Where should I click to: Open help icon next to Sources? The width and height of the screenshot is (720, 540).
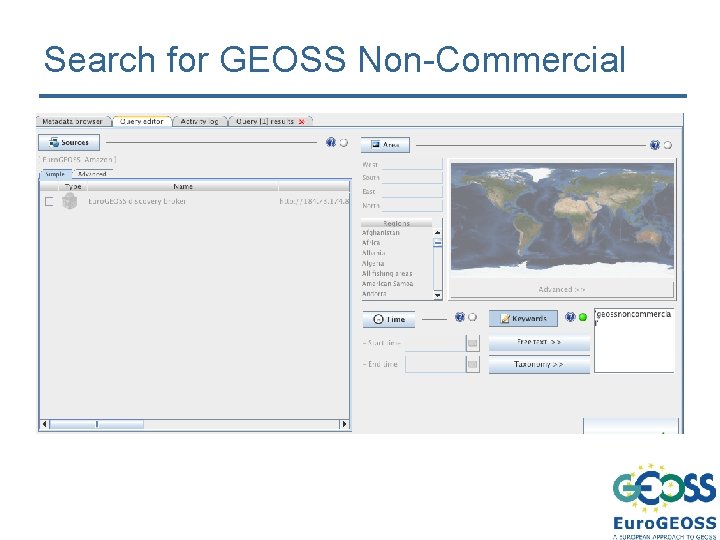[x=331, y=142]
